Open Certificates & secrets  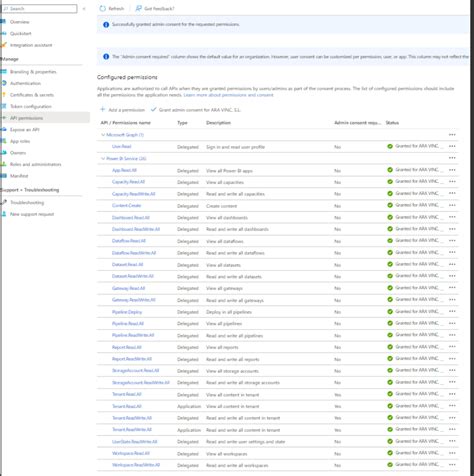32,95
